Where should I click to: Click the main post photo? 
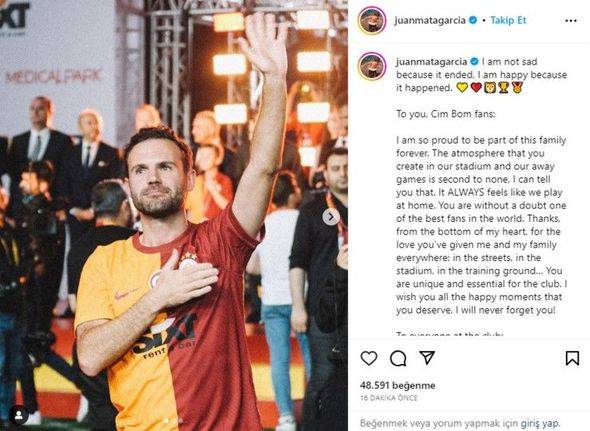(x=174, y=215)
